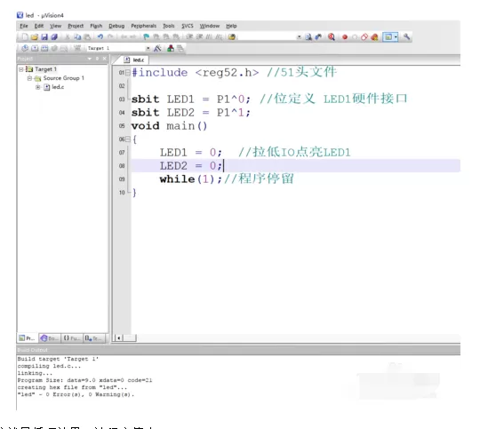Undo the last edit
Screen dimensions: 504x429
click(x=100, y=36)
